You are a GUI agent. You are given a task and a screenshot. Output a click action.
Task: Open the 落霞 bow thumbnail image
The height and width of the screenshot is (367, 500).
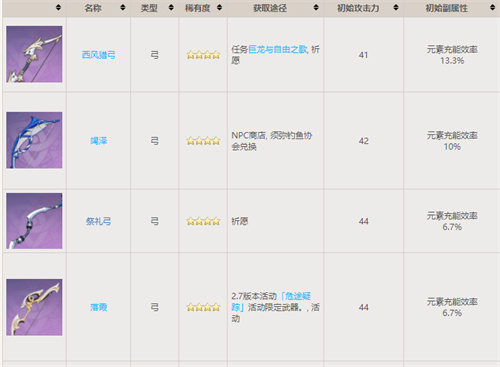34,307
